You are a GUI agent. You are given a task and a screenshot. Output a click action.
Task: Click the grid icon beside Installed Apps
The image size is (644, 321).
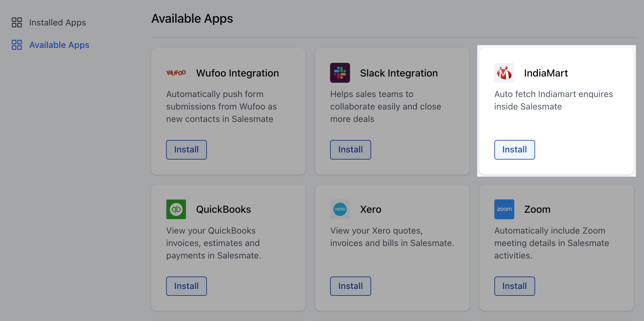click(17, 22)
